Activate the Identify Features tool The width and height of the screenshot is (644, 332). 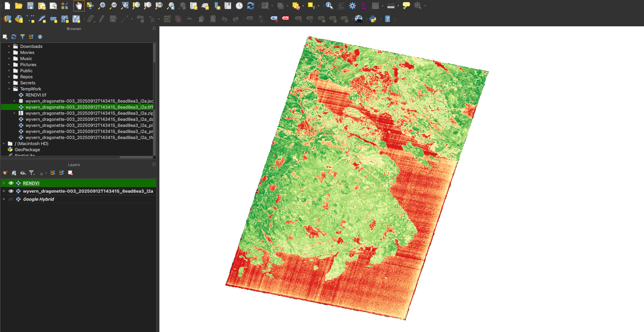point(329,6)
